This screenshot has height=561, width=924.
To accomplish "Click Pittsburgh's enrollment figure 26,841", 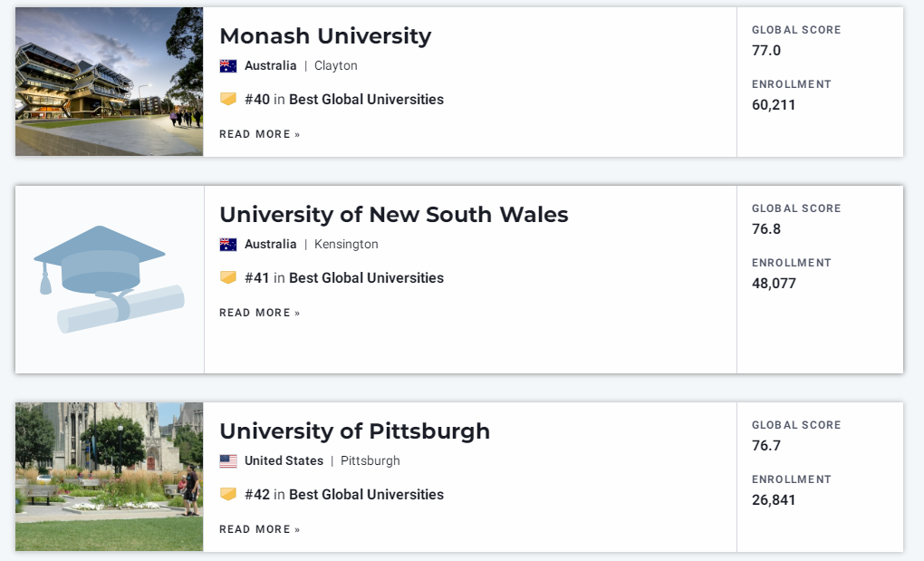I will 774,500.
